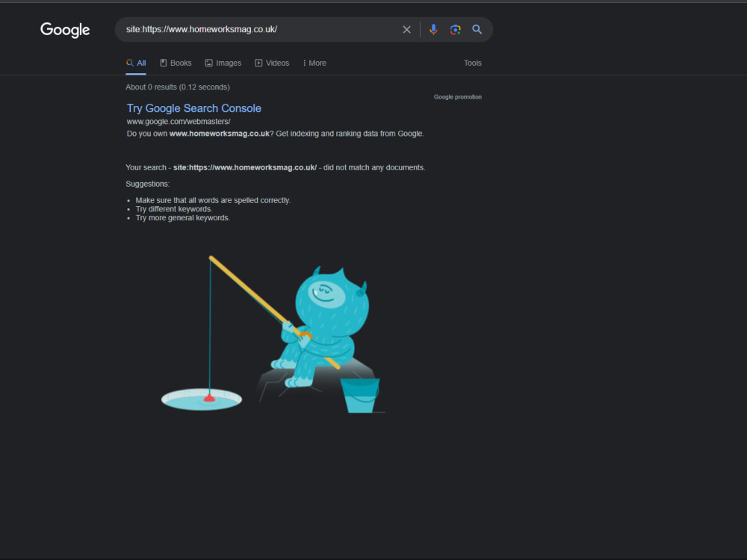Open the Try Google Search Console link
The width and height of the screenshot is (747, 560).
(x=194, y=108)
